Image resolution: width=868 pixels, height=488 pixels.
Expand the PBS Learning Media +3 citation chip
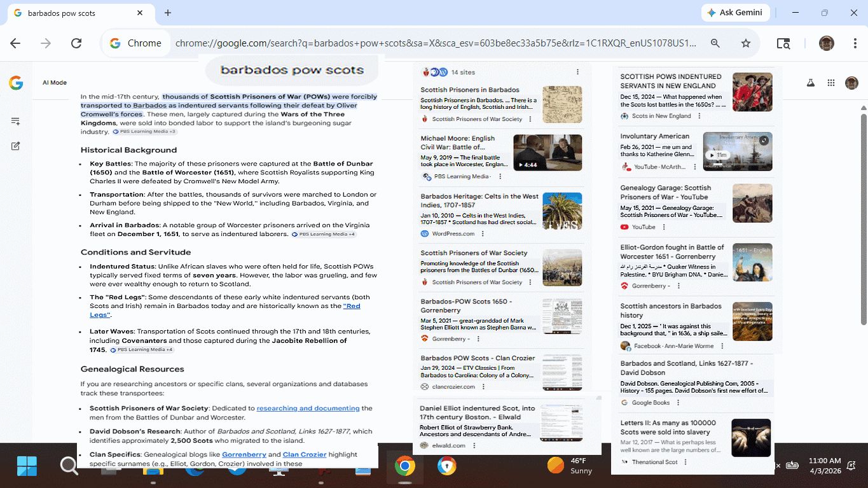(x=144, y=132)
